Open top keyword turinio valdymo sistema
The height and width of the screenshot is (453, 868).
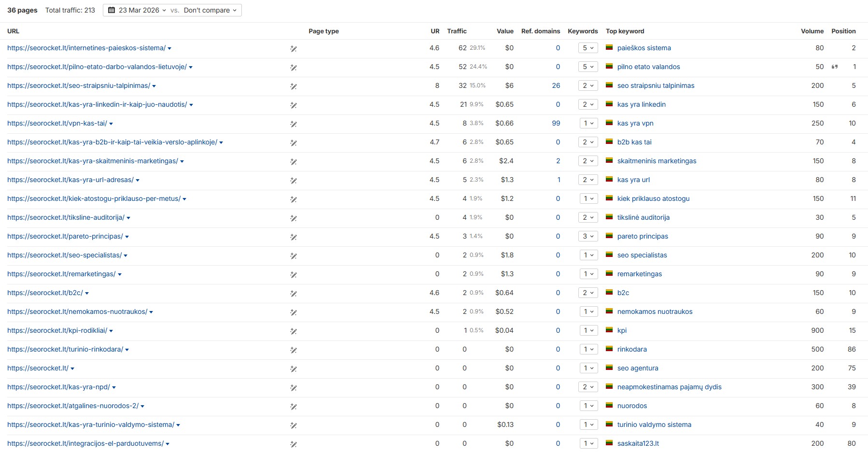[x=654, y=425]
